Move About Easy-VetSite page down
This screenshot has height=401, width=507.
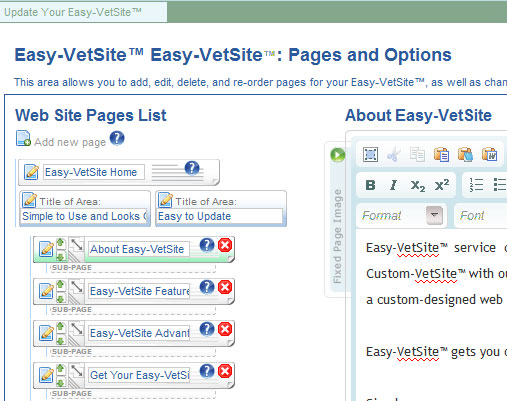pos(60,256)
